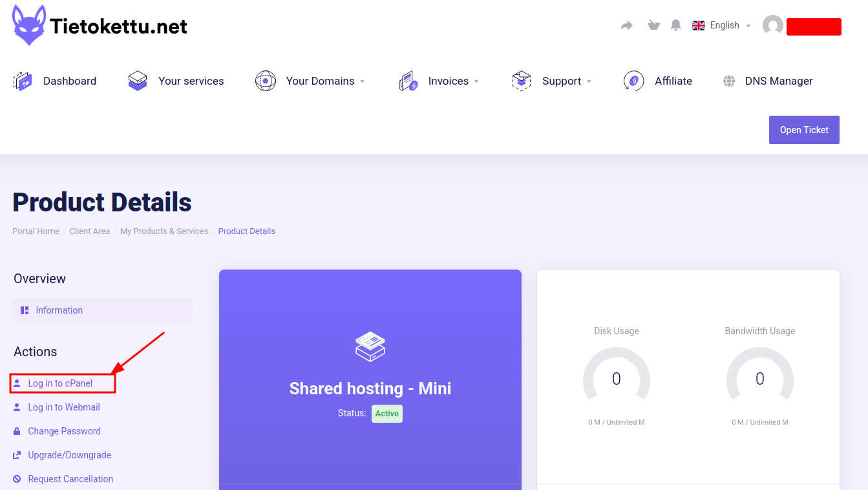Click the Open Ticket button

click(804, 130)
